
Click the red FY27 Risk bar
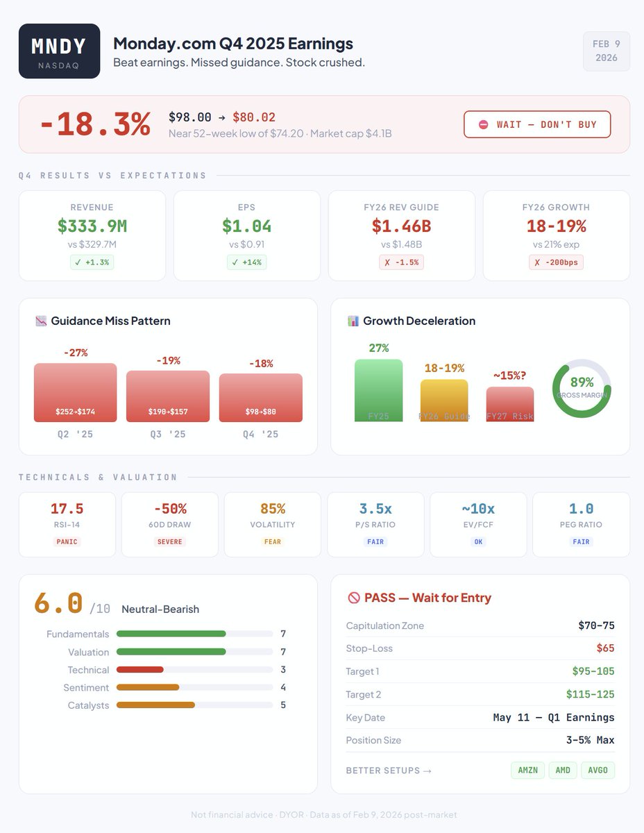point(510,404)
